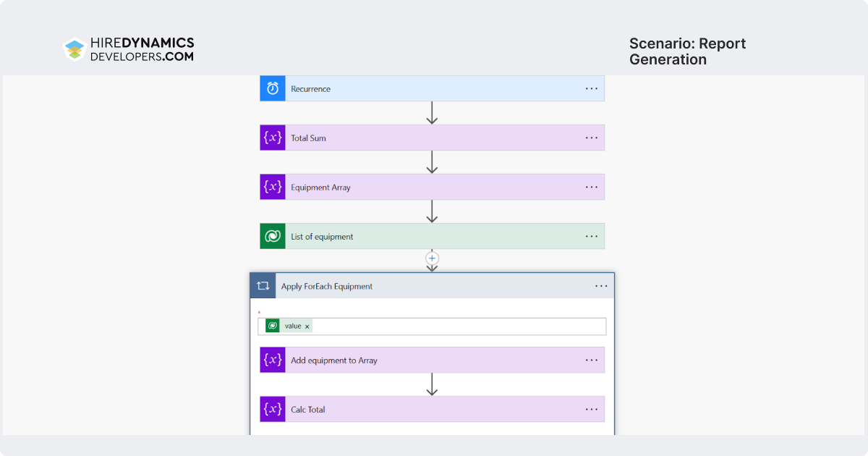Insert a step with the plus button
868x456 pixels.
coord(433,258)
